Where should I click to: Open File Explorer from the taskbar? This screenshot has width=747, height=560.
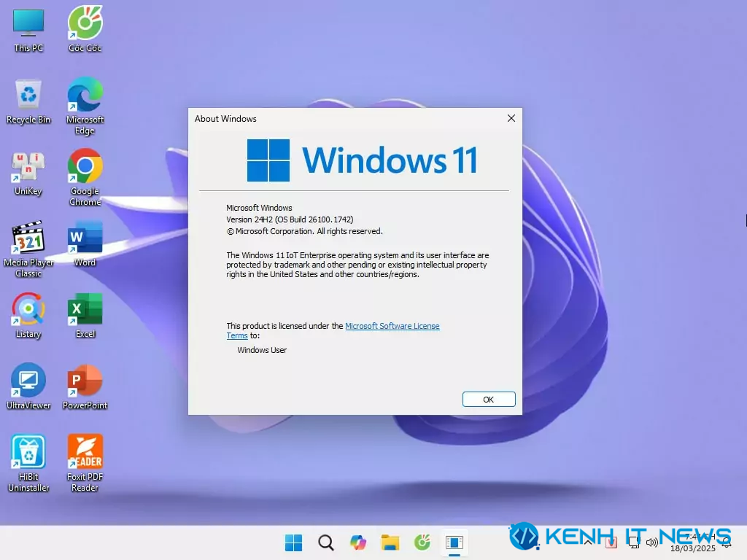pos(390,542)
